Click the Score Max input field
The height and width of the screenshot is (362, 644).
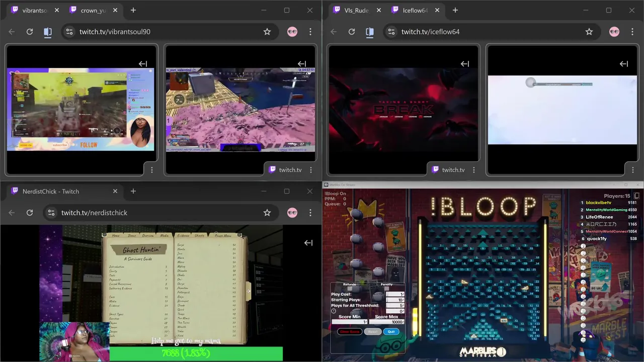click(x=387, y=322)
